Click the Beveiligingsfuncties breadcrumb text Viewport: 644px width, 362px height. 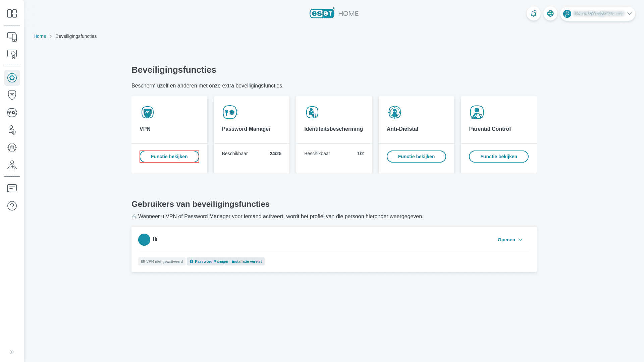76,36
